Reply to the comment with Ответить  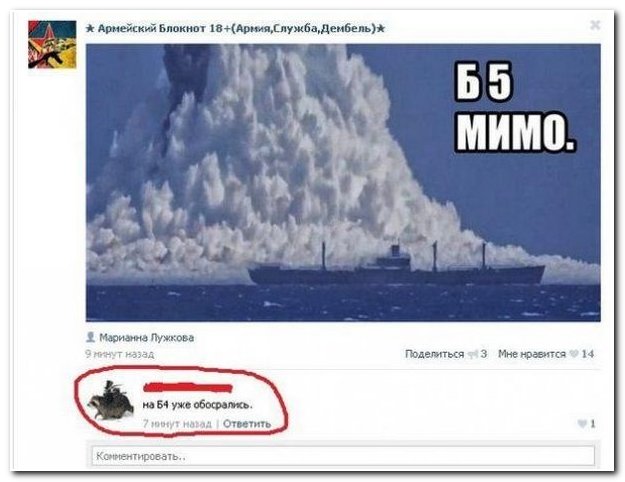pyautogui.click(x=247, y=424)
